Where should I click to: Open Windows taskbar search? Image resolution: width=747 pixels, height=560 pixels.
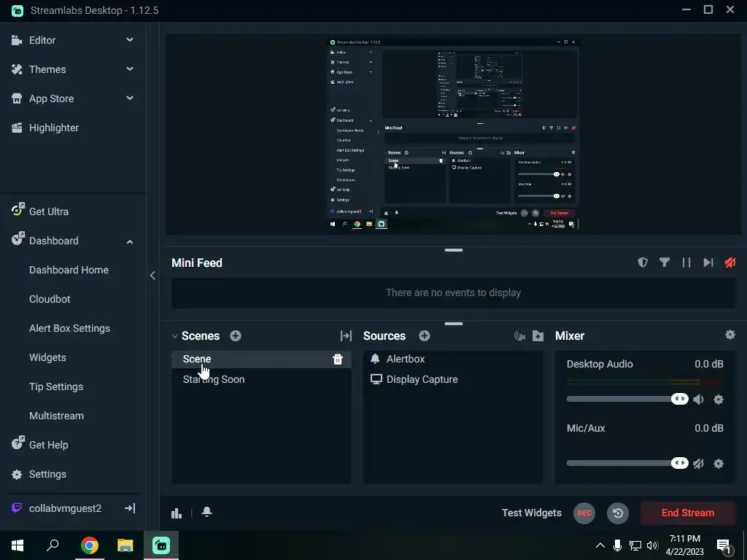click(53, 545)
